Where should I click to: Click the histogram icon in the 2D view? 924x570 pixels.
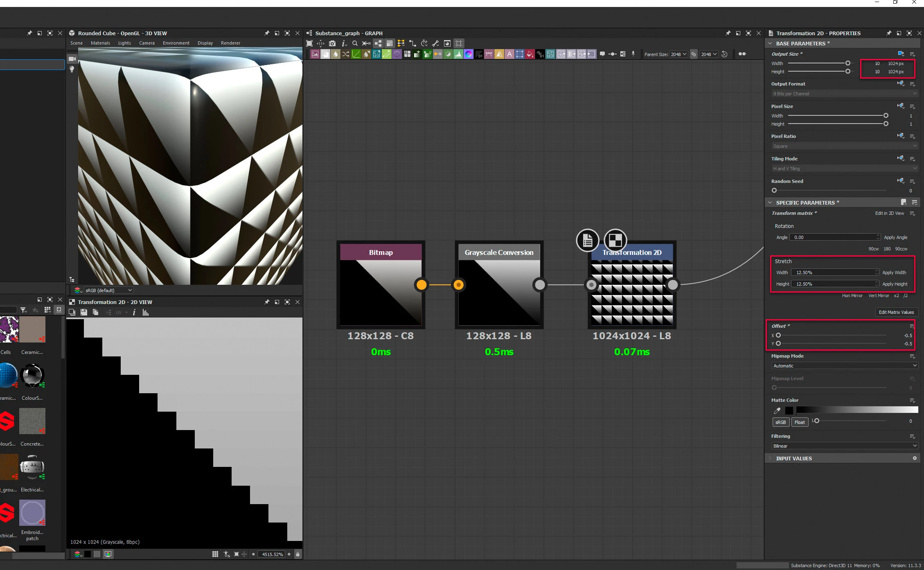pos(146,312)
